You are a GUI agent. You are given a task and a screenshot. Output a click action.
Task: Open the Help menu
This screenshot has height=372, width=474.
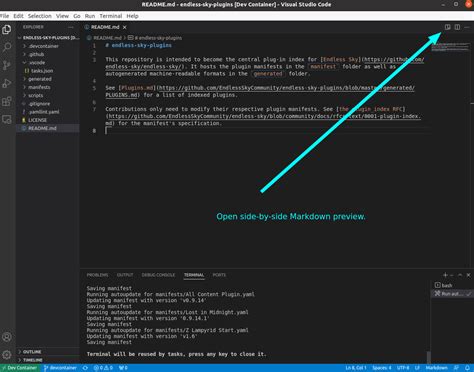point(132,16)
